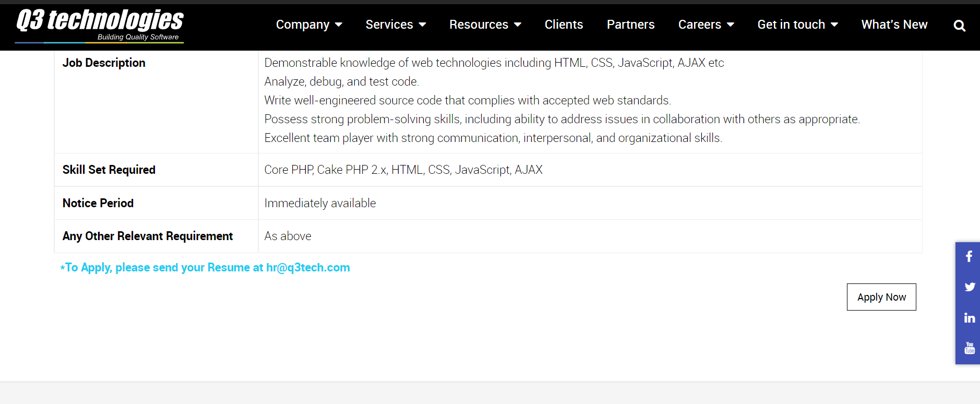Click the Company menu label
The height and width of the screenshot is (404, 980).
[303, 25]
